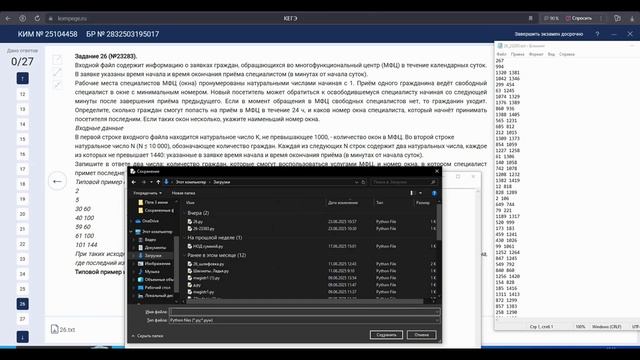Open the view options dropdown arrow
The height and width of the screenshot is (360, 640).
point(420,193)
